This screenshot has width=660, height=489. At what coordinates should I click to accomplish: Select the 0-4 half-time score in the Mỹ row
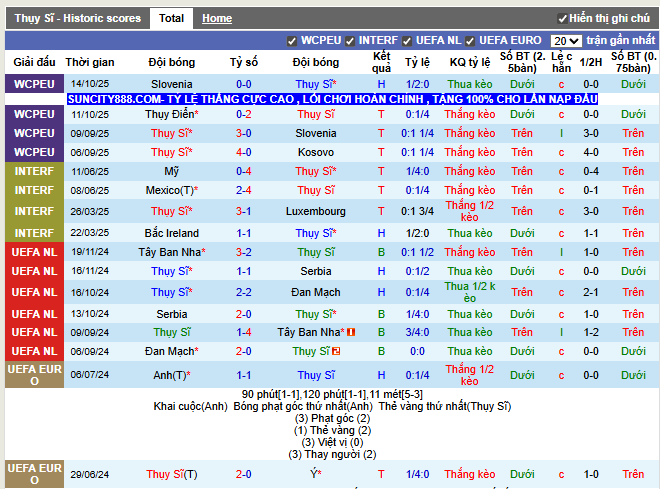pos(591,171)
